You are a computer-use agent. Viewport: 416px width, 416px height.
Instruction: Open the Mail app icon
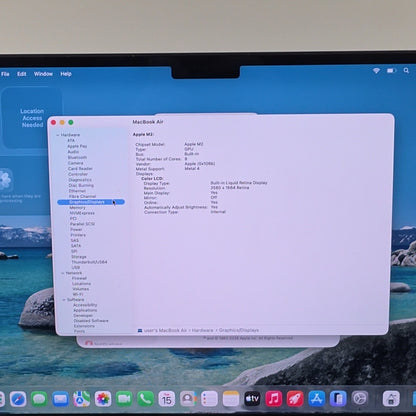click(60, 399)
